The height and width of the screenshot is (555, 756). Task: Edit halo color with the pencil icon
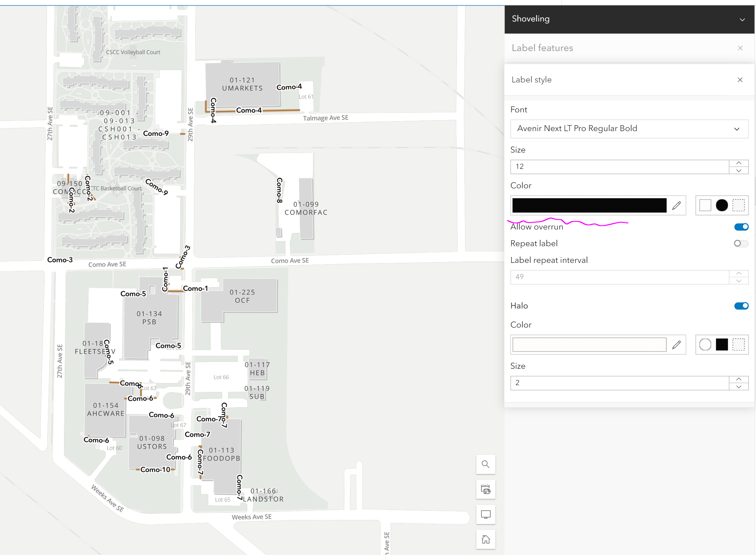676,345
